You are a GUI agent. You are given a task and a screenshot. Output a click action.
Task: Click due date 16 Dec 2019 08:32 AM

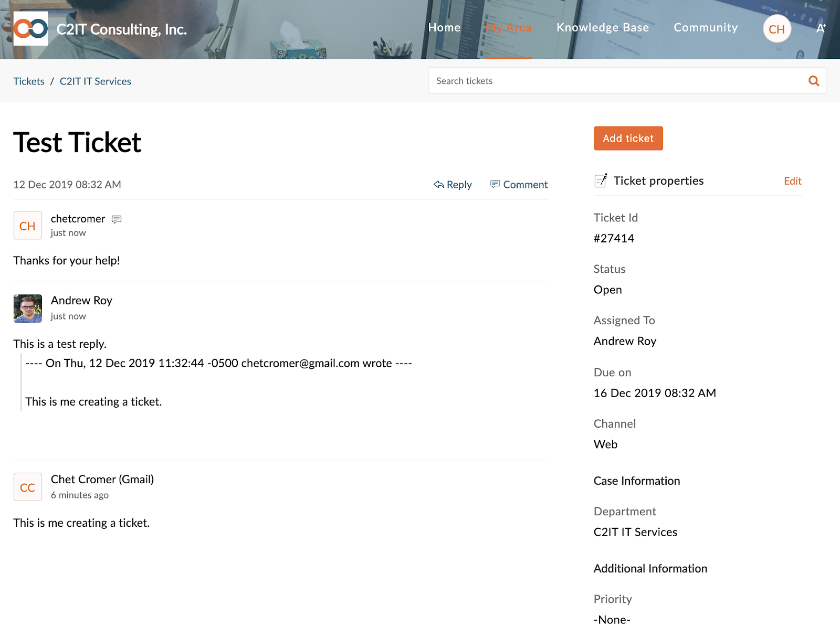coord(655,393)
